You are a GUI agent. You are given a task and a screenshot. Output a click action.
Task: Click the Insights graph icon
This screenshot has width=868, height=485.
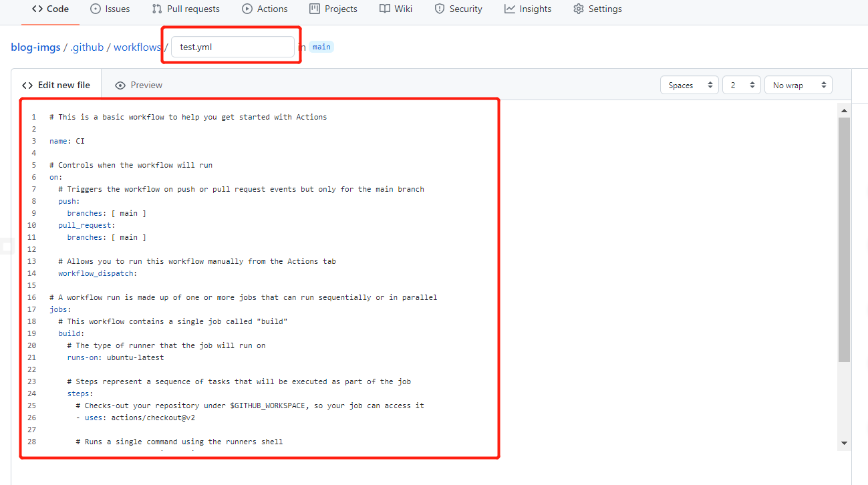[510, 9]
